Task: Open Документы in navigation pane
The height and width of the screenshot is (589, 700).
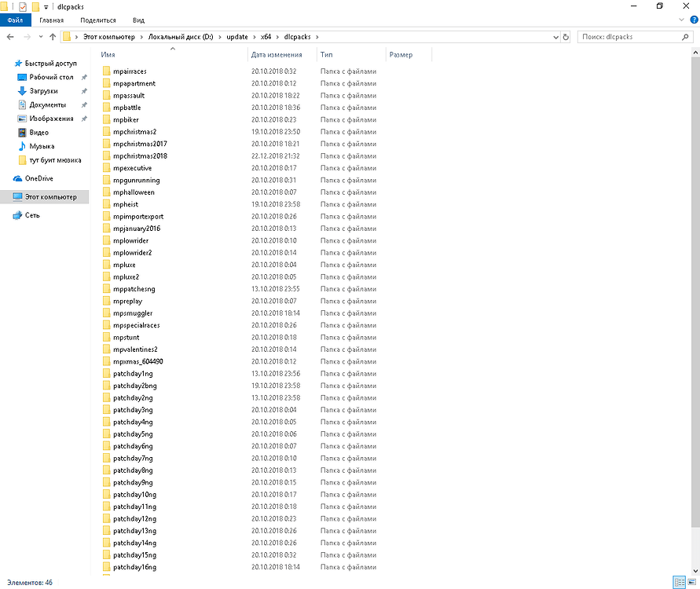Action: pyautogui.click(x=42, y=105)
